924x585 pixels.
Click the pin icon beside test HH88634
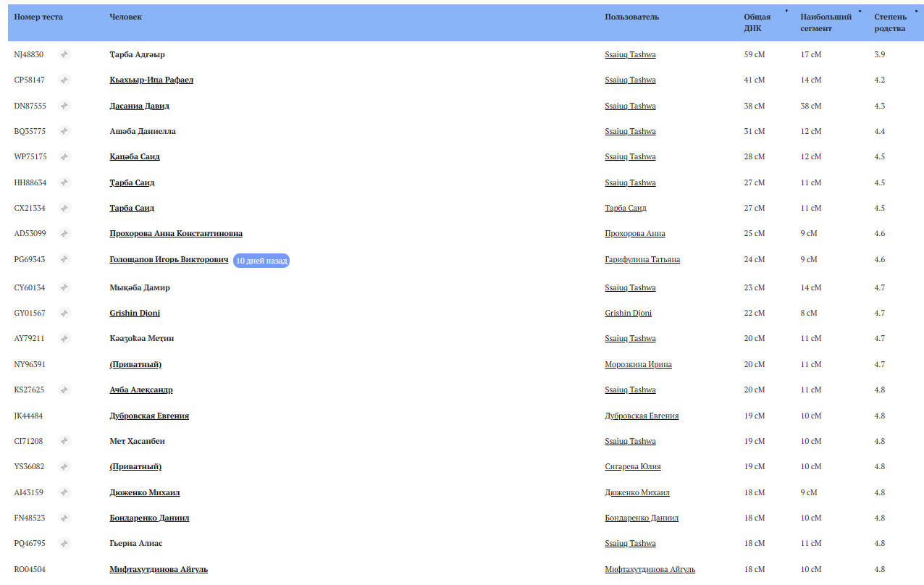64,182
